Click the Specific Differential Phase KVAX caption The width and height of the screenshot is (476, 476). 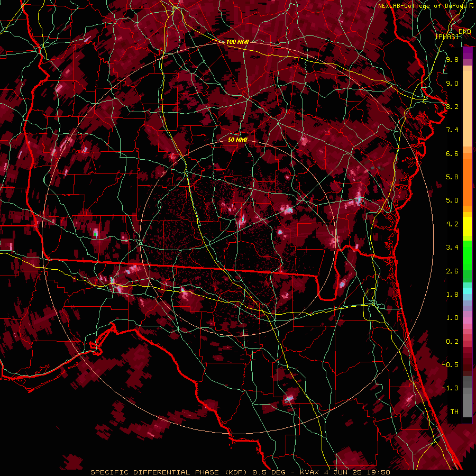click(x=240, y=472)
